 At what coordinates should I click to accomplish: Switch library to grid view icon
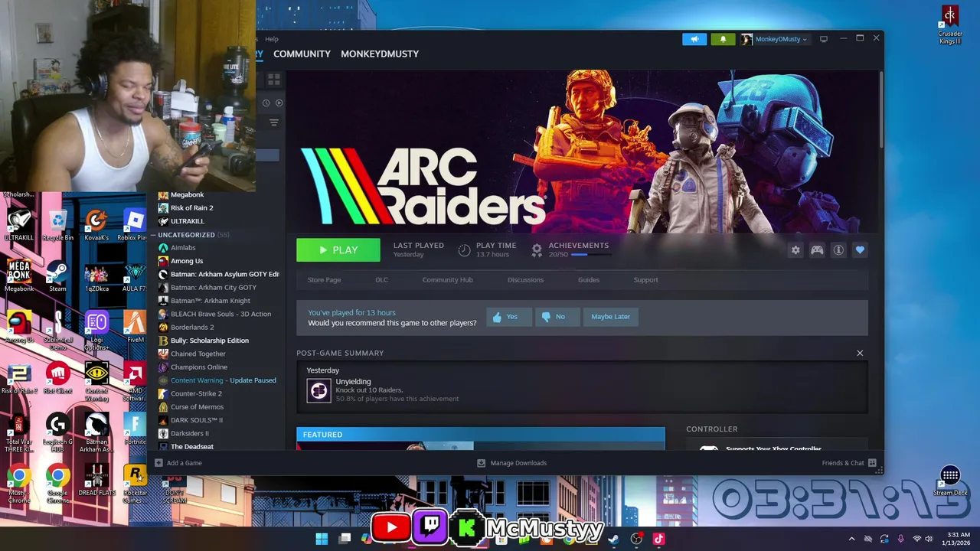click(x=273, y=80)
